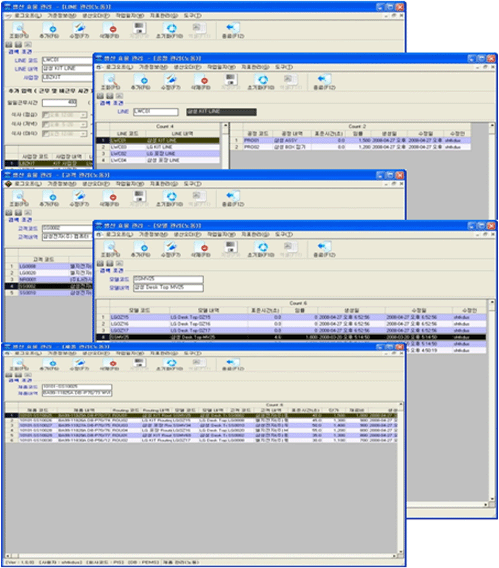The height and width of the screenshot is (568, 499).
Task: Click first small icon under LINE window toolbar
Action: [x=9, y=45]
